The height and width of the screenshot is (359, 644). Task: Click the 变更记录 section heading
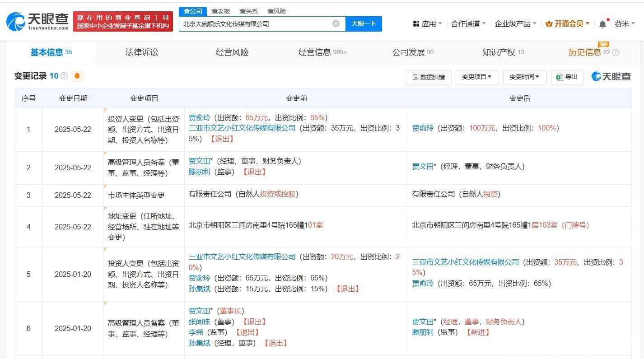pyautogui.click(x=31, y=76)
